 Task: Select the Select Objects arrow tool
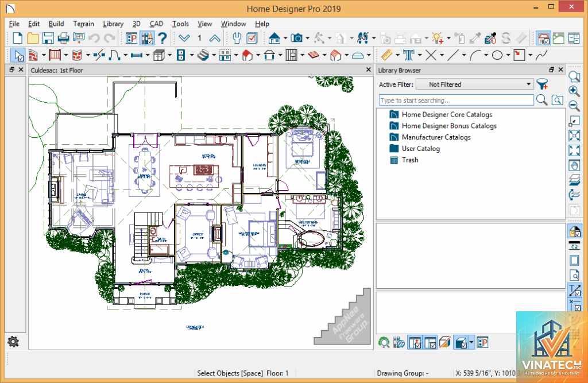17,56
